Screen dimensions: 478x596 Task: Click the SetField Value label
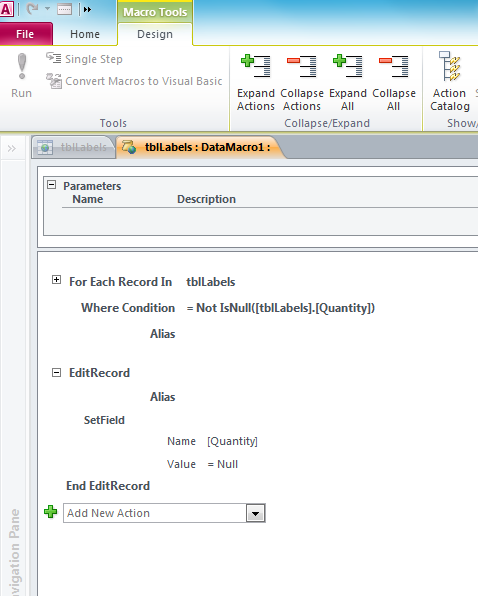[x=181, y=464]
